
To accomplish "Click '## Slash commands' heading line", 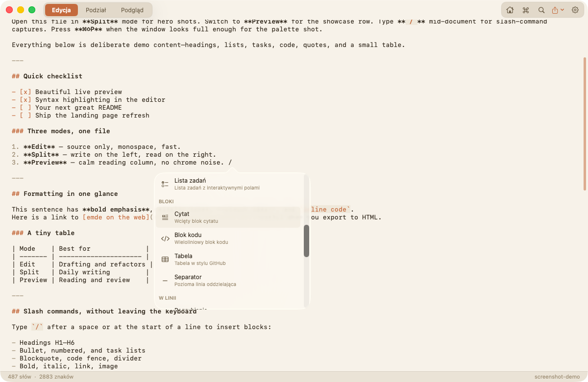I will click(104, 311).
